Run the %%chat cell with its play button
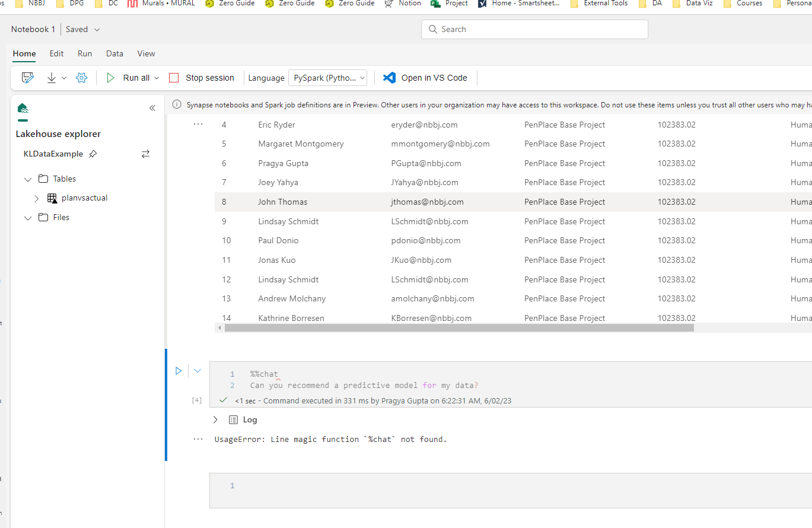Image resolution: width=812 pixels, height=528 pixels. (x=178, y=371)
